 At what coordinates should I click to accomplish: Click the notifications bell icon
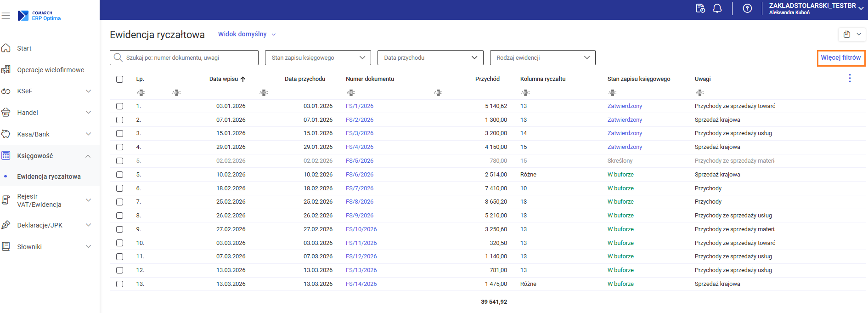click(x=717, y=9)
